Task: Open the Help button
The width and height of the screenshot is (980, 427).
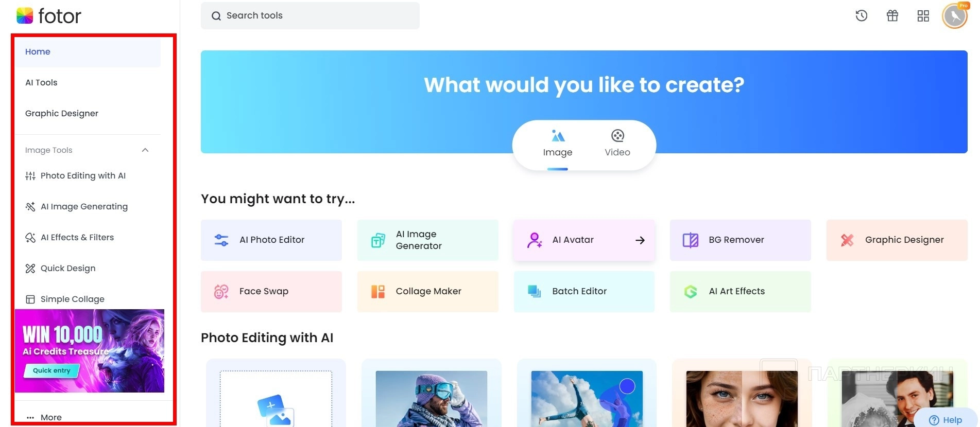Action: [x=945, y=420]
